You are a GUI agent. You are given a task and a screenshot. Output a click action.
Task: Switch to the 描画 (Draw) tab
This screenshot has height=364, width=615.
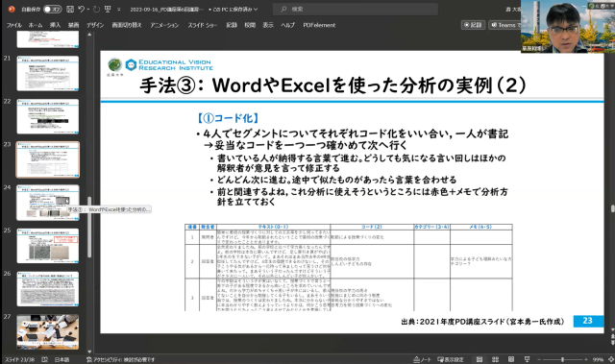point(73,25)
